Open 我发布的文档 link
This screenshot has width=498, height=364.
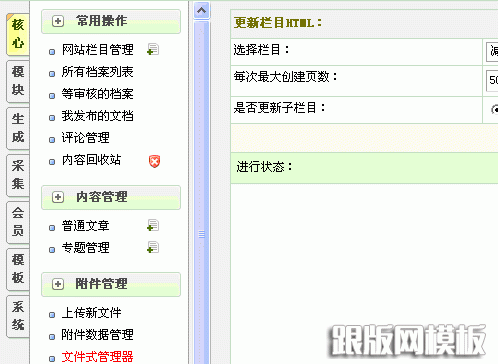pyautogui.click(x=98, y=116)
